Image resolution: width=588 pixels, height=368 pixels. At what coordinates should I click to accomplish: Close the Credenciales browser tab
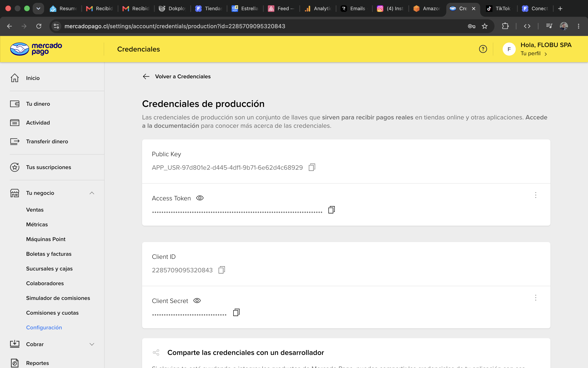473,9
